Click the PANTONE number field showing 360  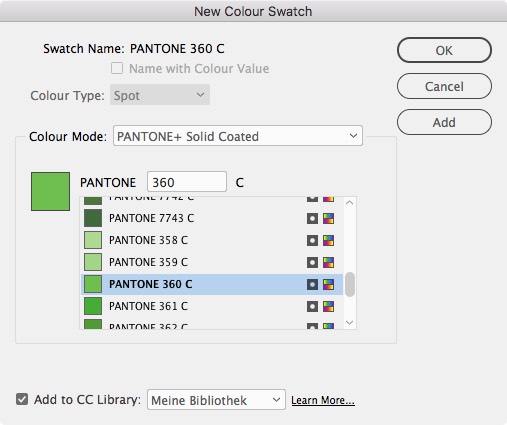(187, 182)
